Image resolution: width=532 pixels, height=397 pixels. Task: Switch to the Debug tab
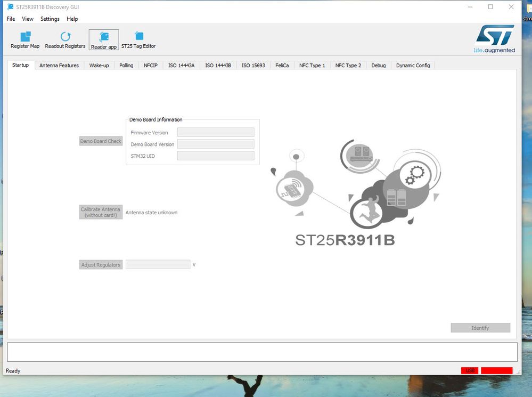379,65
